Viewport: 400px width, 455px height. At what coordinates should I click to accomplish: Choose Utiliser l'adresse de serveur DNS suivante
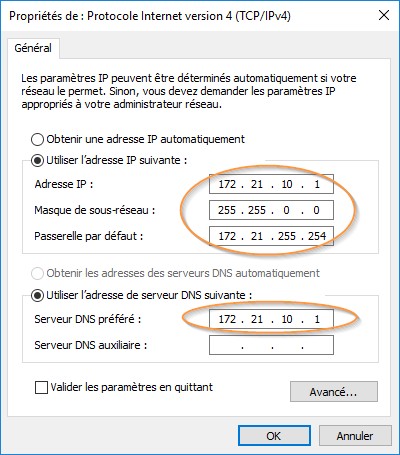click(x=37, y=295)
